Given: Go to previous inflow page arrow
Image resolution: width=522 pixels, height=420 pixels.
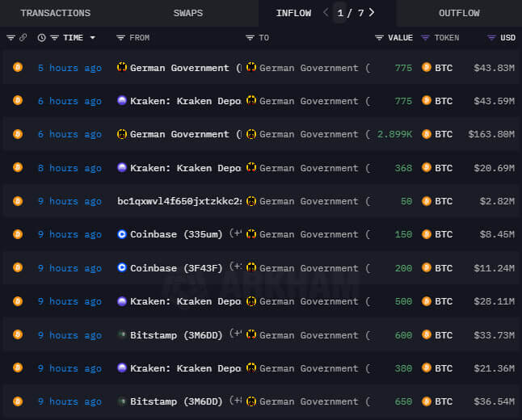Looking at the screenshot, I should (x=326, y=13).
